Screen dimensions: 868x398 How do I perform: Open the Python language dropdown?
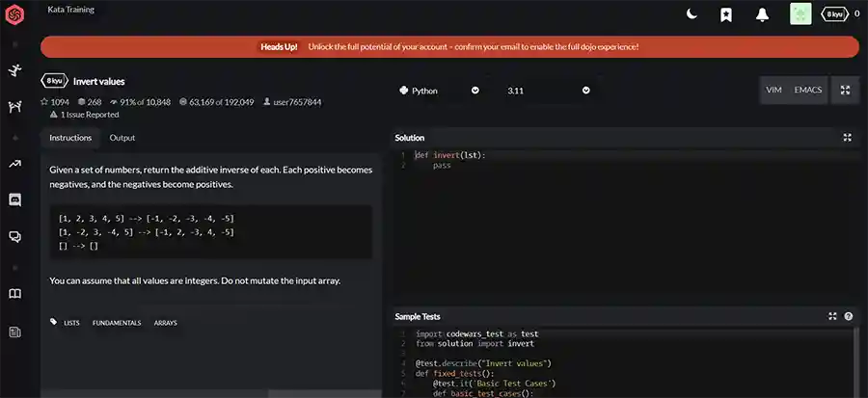[x=439, y=91]
